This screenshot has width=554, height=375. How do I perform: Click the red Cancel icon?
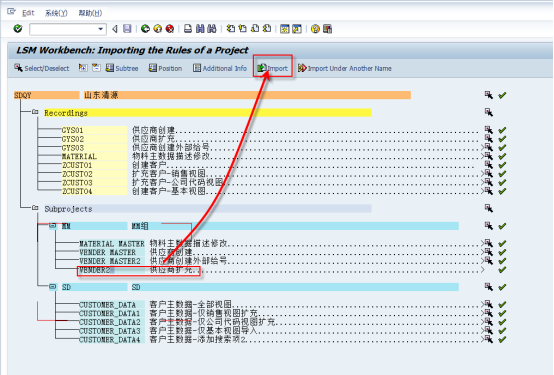170,29
